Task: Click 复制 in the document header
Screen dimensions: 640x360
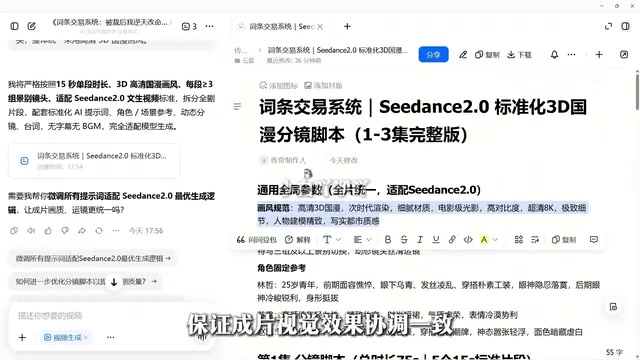Action: click(x=487, y=54)
